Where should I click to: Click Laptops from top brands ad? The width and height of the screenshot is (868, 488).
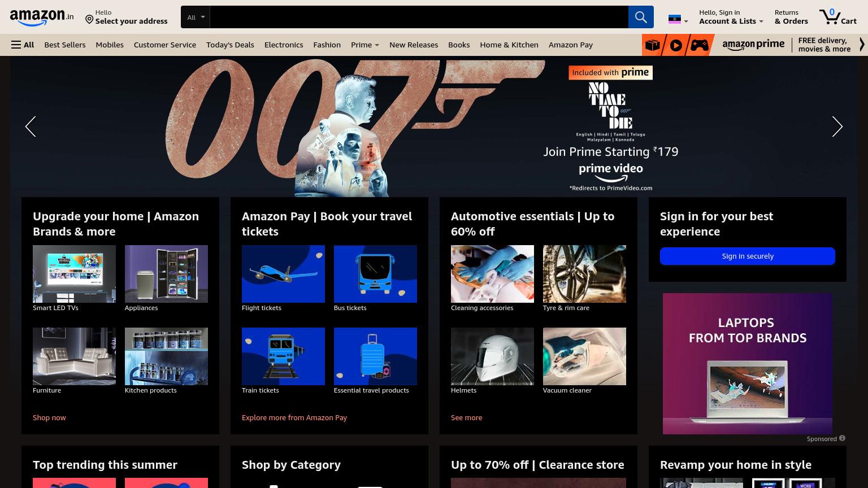[x=748, y=364]
